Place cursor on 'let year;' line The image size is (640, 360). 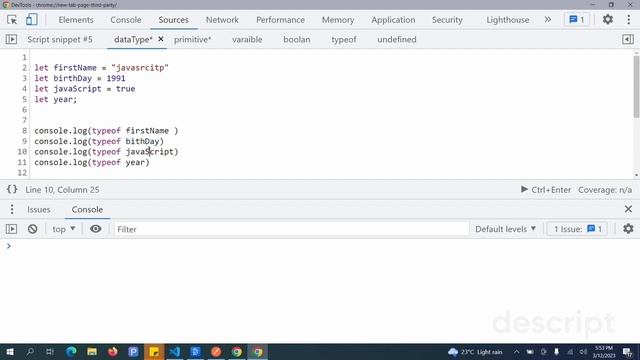tap(56, 99)
